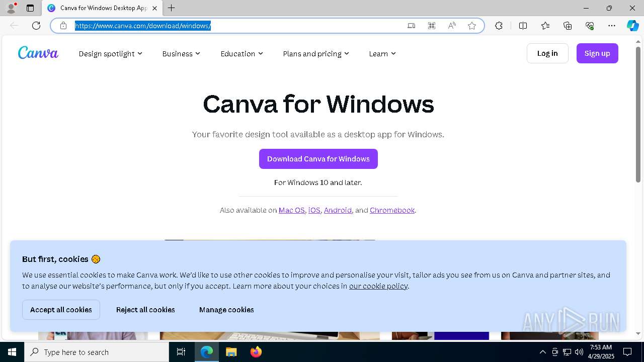This screenshot has width=644, height=362.
Task: Expand Plans and pricing menu
Action: [x=316, y=53]
